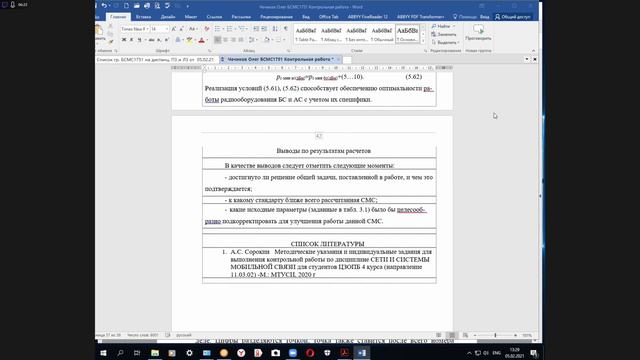
Task: Increase paragraph indent
Action: pyautogui.click(x=264, y=29)
